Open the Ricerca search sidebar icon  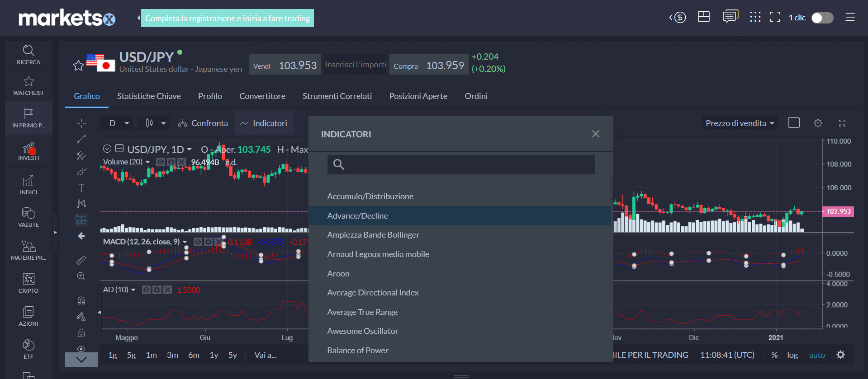(28, 55)
